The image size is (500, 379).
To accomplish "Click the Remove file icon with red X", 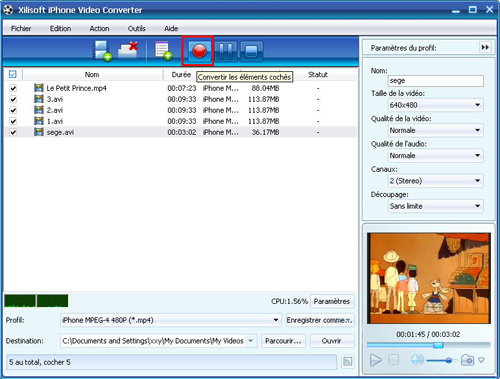I will tap(128, 50).
